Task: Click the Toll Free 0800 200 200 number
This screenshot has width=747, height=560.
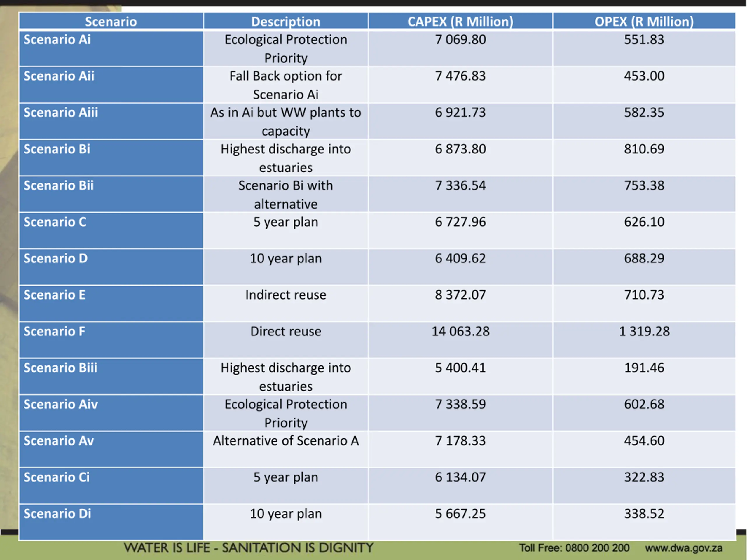Action: point(574,548)
